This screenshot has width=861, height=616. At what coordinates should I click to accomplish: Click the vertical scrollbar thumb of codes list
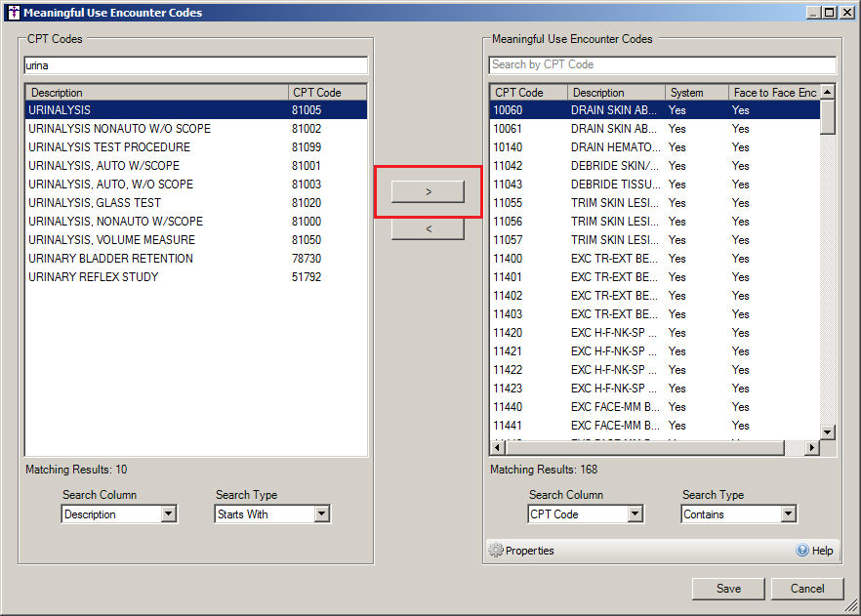[828, 117]
